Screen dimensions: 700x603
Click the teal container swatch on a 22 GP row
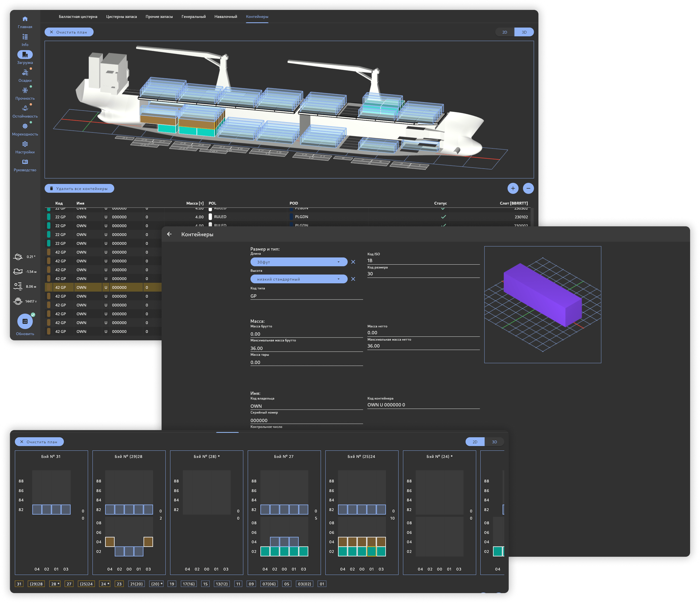click(48, 217)
